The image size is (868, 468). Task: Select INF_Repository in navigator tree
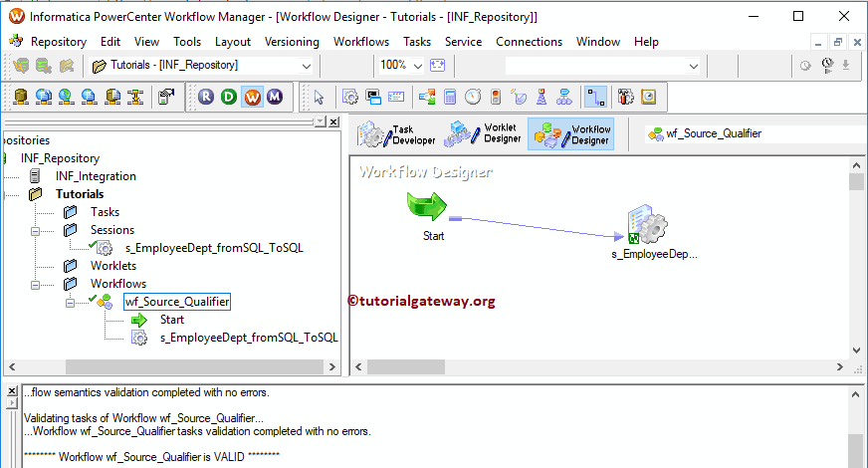(x=60, y=158)
